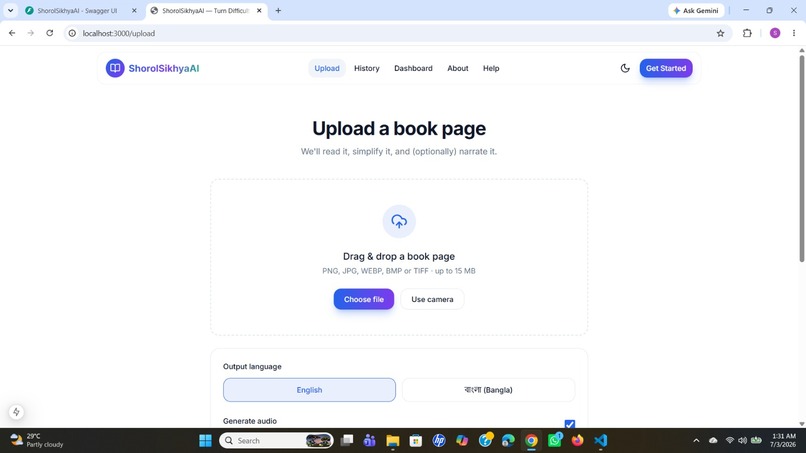This screenshot has width=806, height=453.
Task: Show hidden system tray icons chevron
Action: 696,441
